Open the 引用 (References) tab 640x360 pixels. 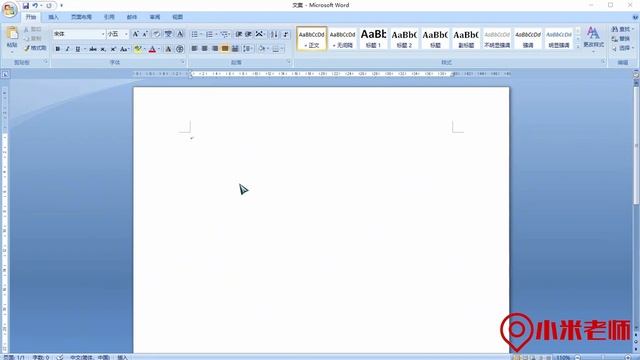tap(109, 17)
